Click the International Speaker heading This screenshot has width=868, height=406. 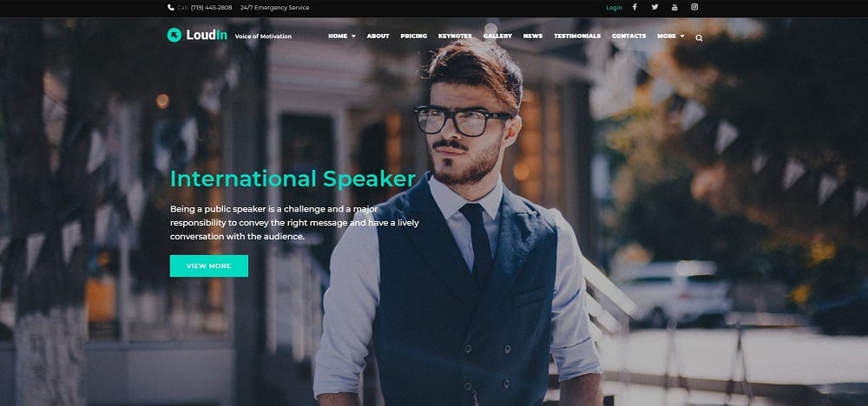click(293, 180)
